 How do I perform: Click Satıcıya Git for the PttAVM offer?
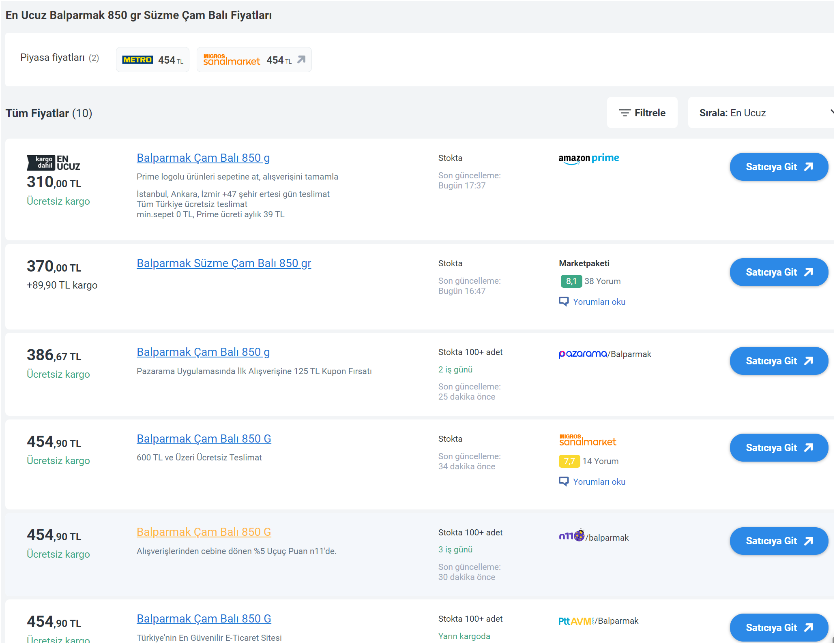pos(779,627)
